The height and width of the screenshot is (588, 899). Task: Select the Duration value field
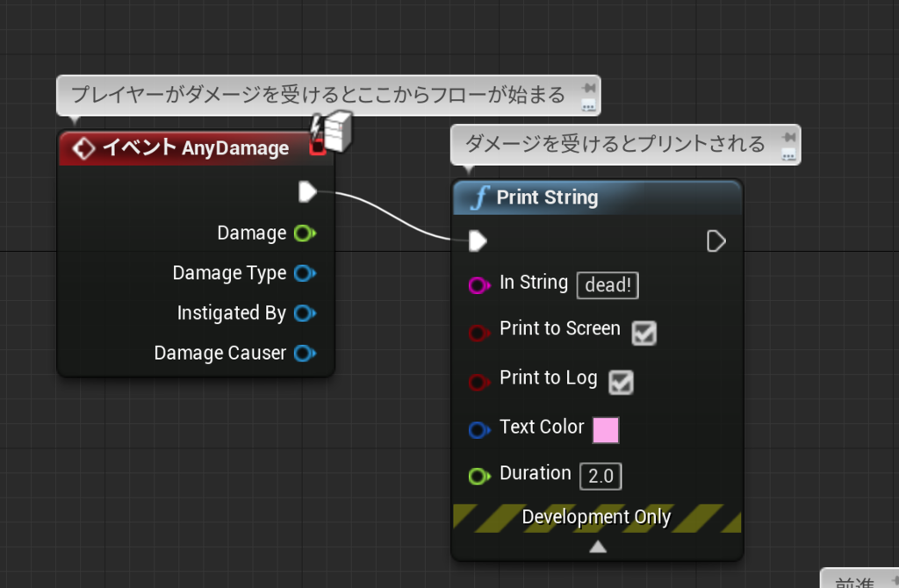click(600, 476)
